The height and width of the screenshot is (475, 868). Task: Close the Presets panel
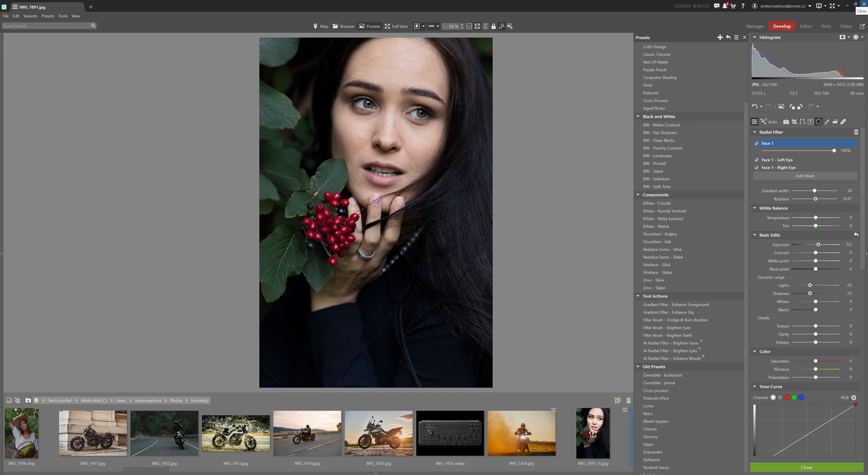click(744, 37)
